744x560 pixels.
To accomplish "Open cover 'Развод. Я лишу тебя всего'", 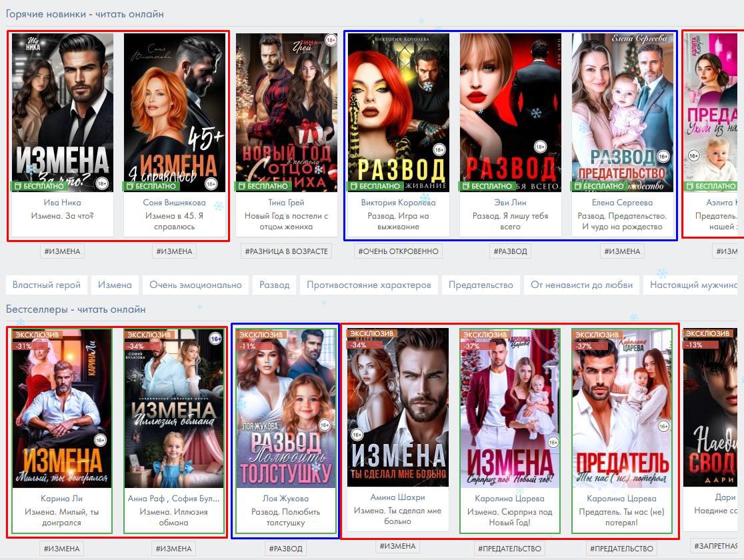I will [511, 113].
